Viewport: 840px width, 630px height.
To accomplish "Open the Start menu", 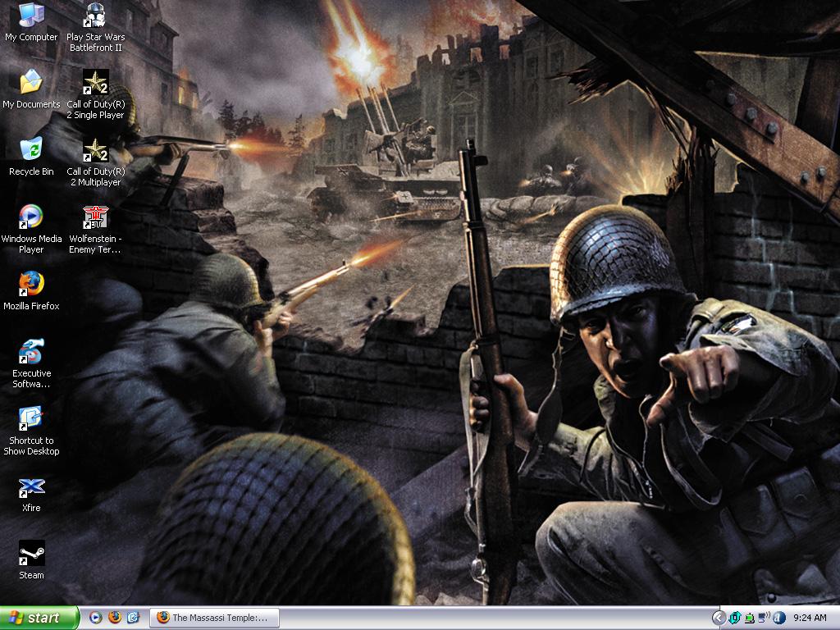I will [39, 618].
